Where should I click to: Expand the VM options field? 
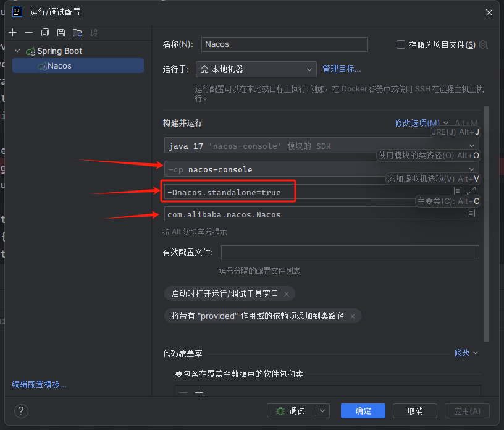point(471,191)
